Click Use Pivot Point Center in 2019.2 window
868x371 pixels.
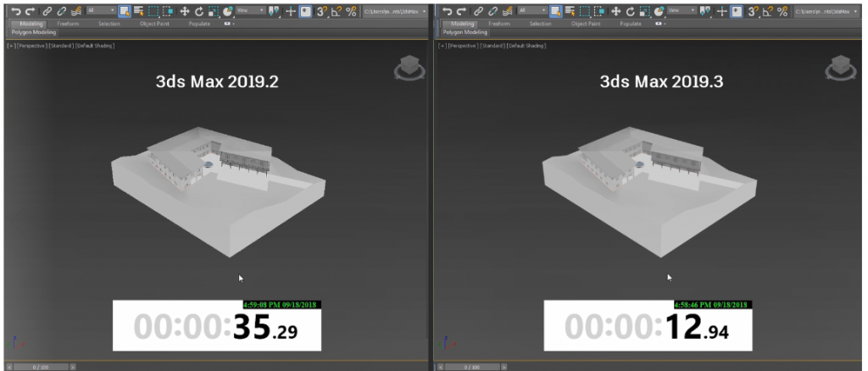click(x=274, y=11)
